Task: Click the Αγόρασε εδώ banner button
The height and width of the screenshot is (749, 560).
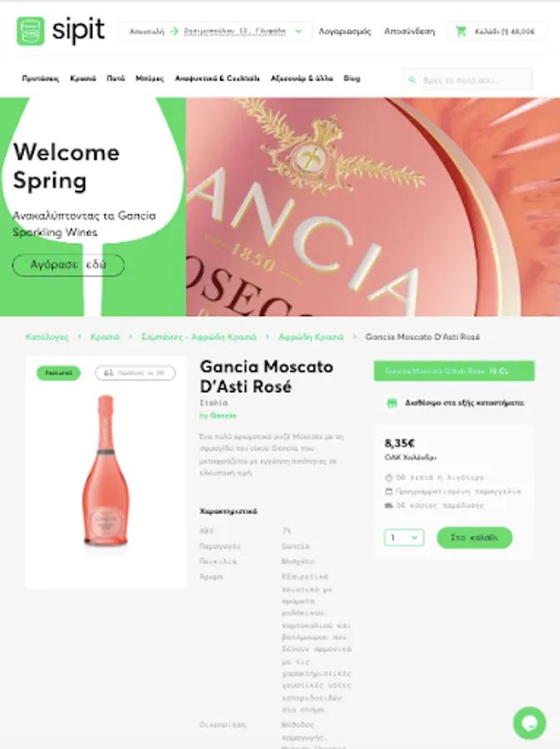Action: (68, 265)
